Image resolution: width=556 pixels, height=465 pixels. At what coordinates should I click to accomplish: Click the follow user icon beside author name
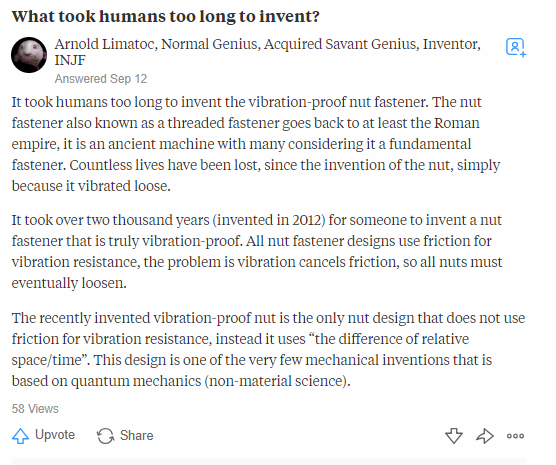point(516,47)
